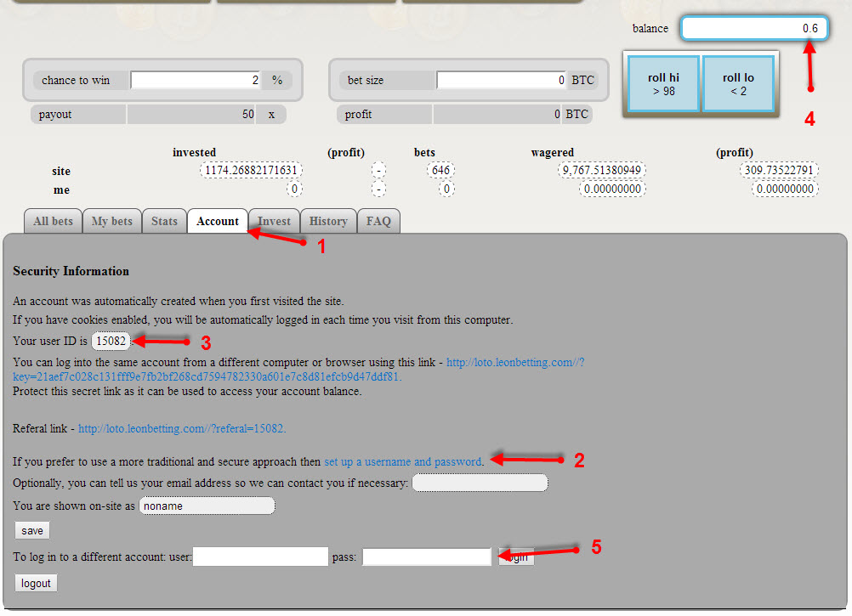Open the History tab
Viewport: 852px width, 616px height.
328,221
